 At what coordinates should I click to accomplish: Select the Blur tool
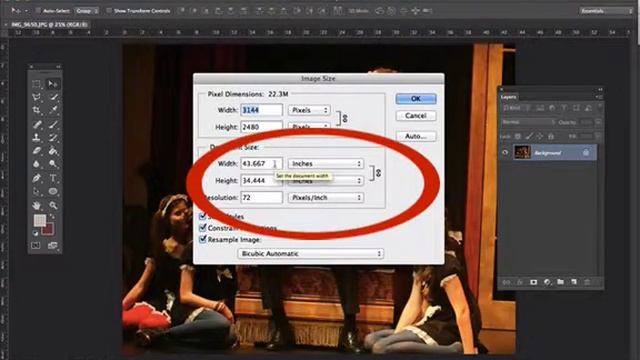click(x=37, y=164)
